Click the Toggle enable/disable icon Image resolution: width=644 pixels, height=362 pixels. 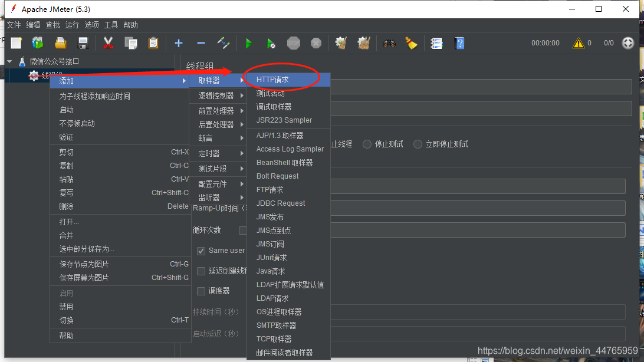[224, 43]
